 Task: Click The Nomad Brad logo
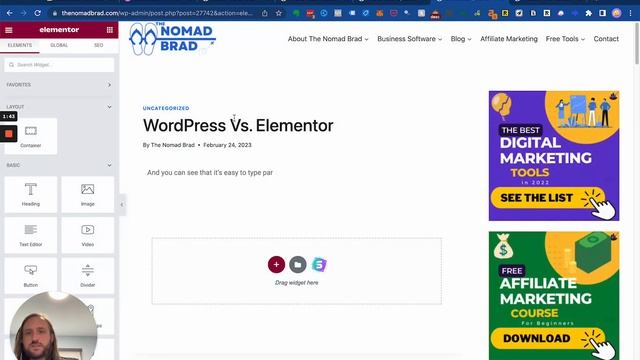(172, 38)
